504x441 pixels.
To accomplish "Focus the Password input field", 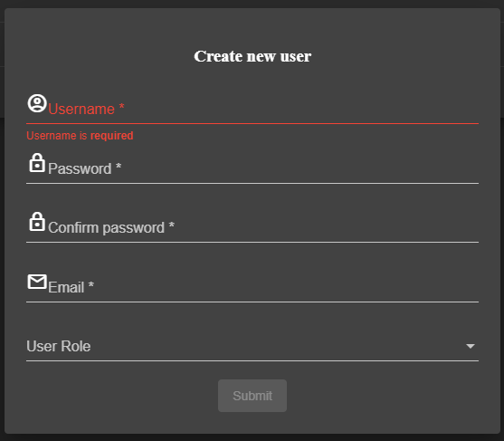I will coord(252,168).
